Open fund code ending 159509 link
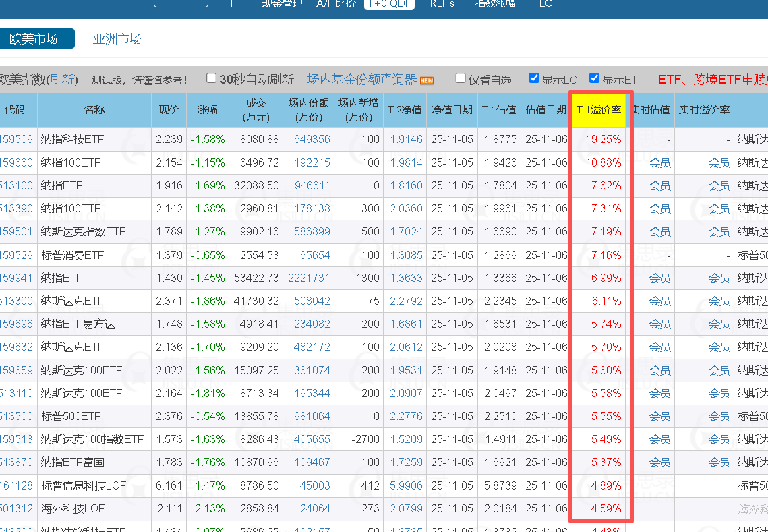Viewport: 768px width, 532px height. [x=16, y=140]
